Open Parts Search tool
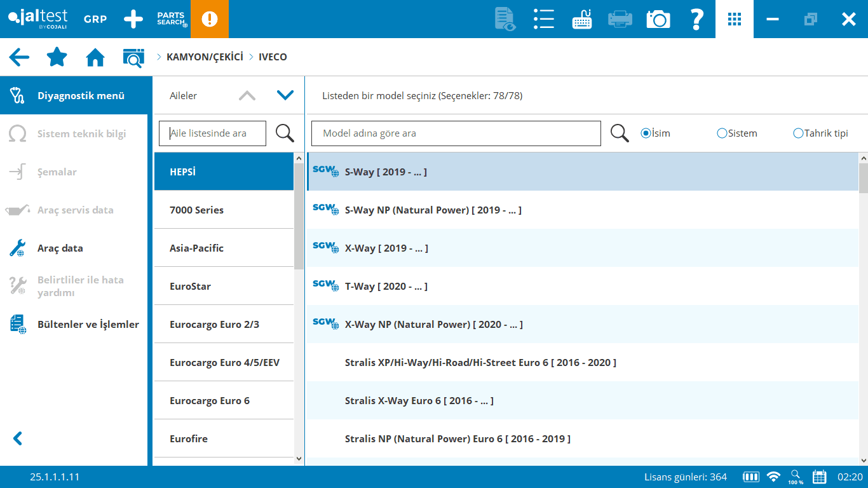868x488 pixels. click(172, 19)
